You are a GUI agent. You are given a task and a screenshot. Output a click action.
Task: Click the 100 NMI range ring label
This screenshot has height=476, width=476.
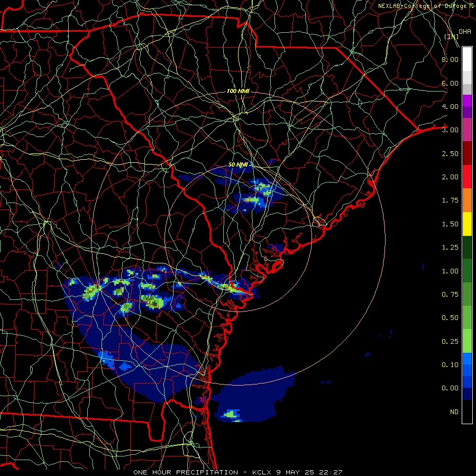[238, 91]
